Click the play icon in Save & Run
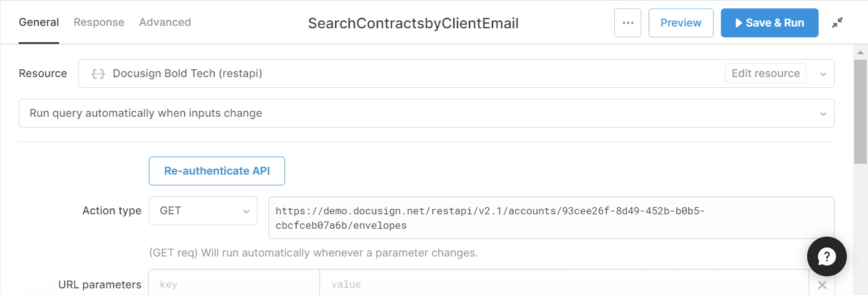 pyautogui.click(x=738, y=23)
